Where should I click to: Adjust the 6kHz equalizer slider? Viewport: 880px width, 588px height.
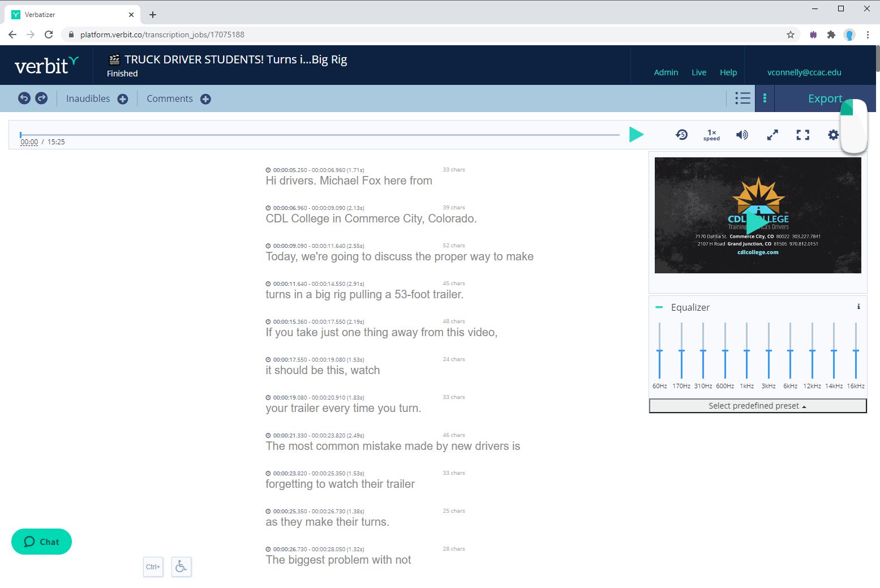click(790, 351)
